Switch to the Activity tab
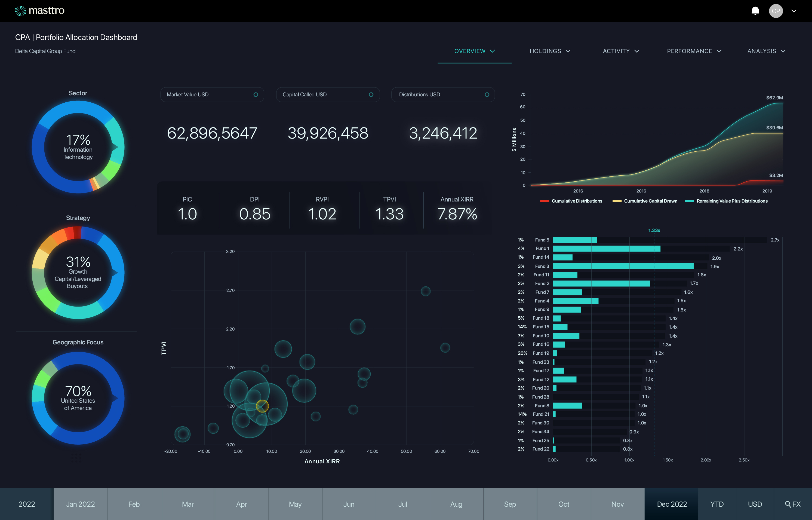Screen dimensions: 812x520 pyautogui.click(x=621, y=51)
